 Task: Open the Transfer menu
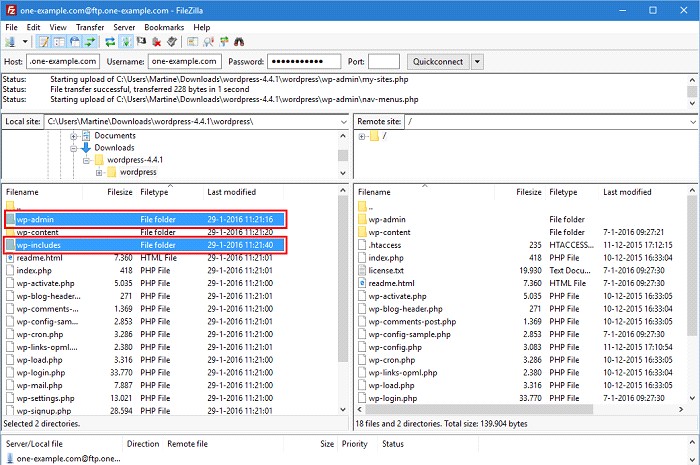click(x=90, y=27)
